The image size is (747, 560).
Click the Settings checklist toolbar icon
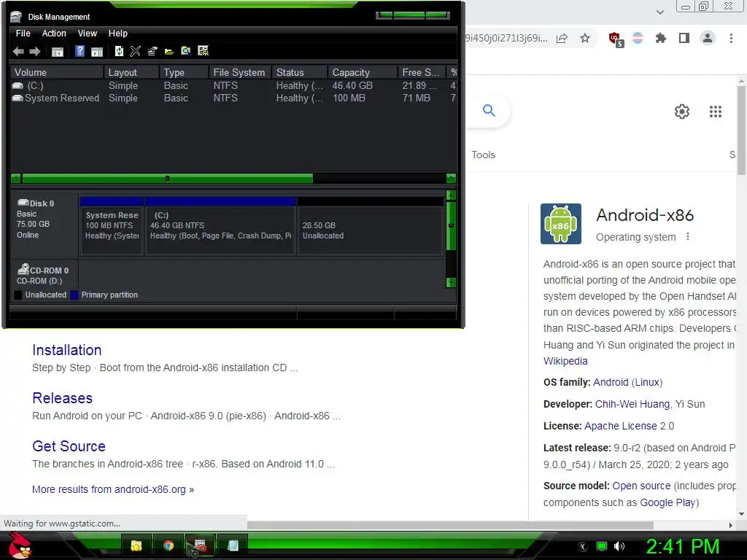click(x=204, y=51)
